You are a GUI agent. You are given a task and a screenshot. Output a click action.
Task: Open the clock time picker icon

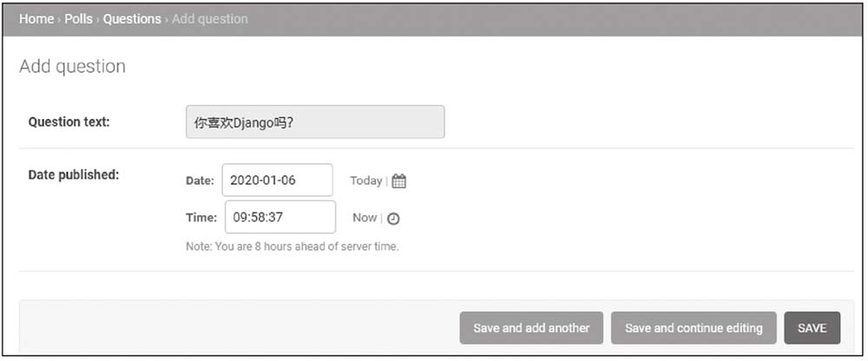393,219
